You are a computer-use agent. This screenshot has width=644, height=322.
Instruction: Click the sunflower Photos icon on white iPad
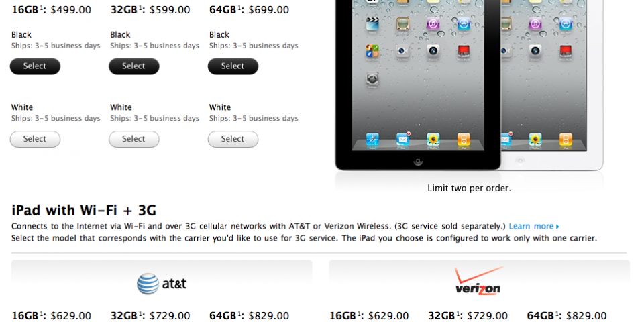[535, 140]
